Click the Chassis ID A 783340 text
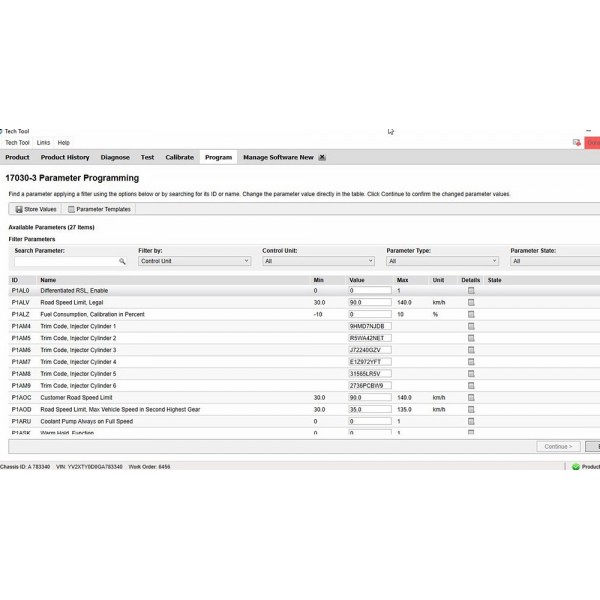Viewport: 600px width, 600px height. [x=25, y=467]
